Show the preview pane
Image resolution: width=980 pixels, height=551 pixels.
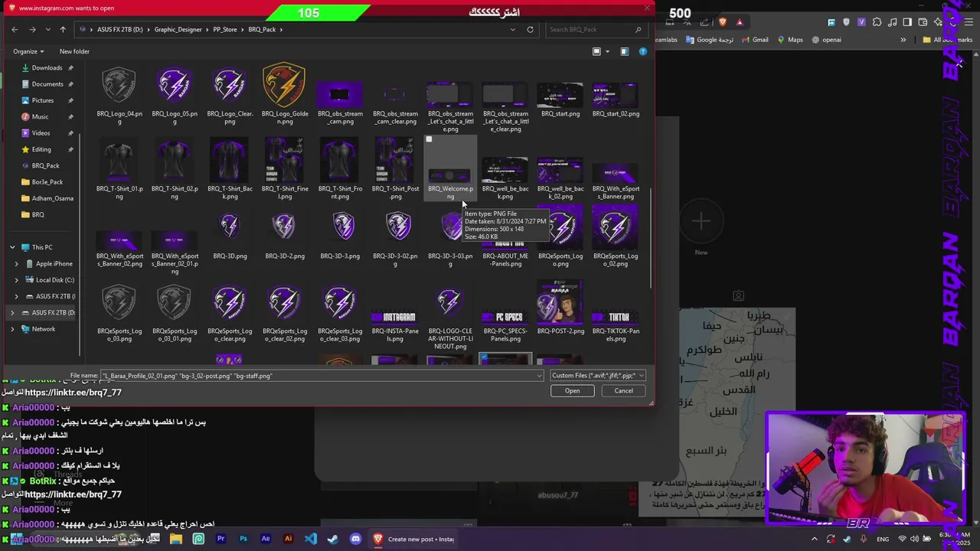click(624, 51)
